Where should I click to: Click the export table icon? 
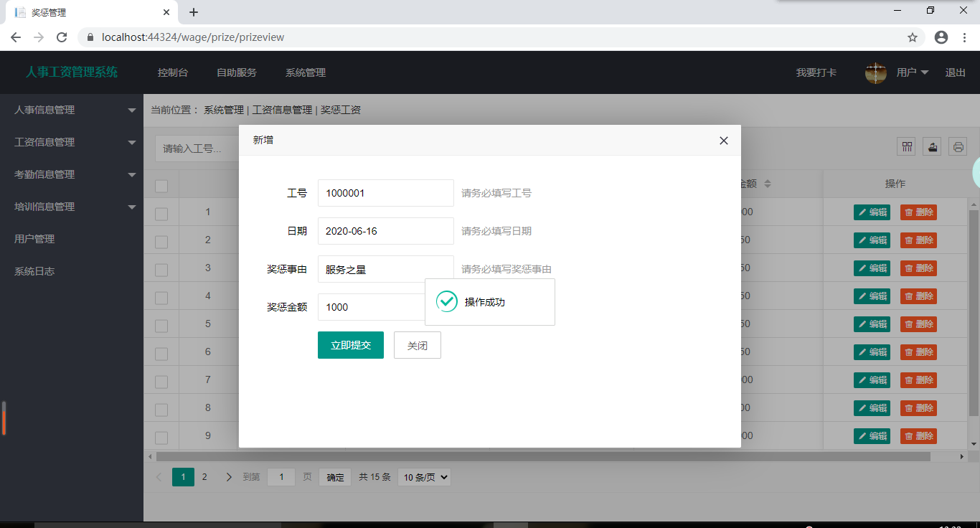coord(932,146)
